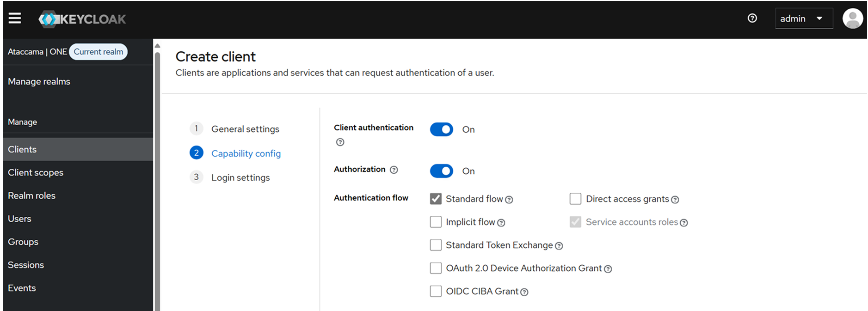Viewport: 868px width, 311px height.
Task: Show help for Standard flow
Action: pos(509,200)
